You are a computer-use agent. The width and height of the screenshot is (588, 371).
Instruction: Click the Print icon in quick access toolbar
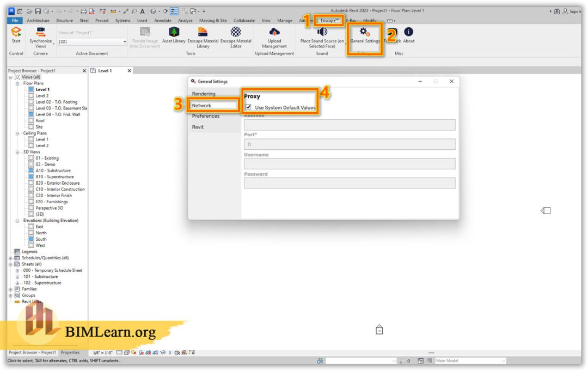(84, 11)
